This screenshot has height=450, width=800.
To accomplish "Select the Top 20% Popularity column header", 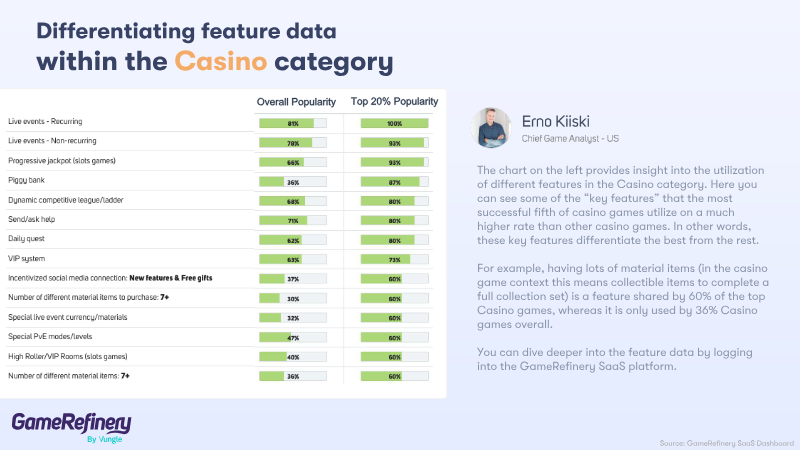I will pyautogui.click(x=394, y=102).
